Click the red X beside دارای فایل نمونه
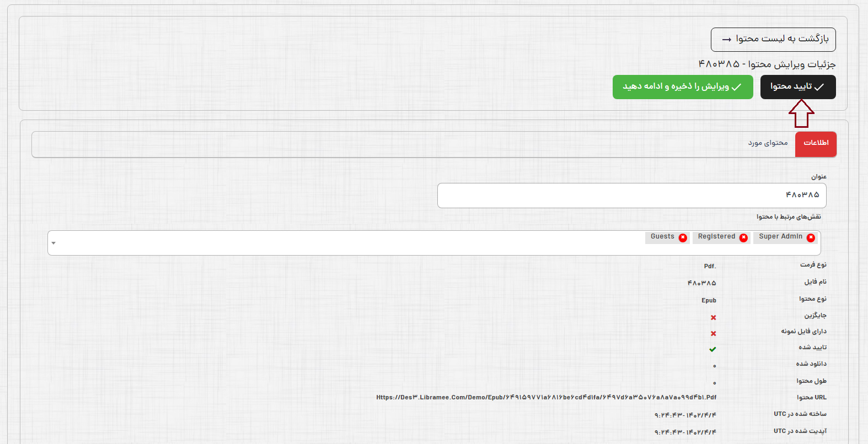 [x=713, y=333]
